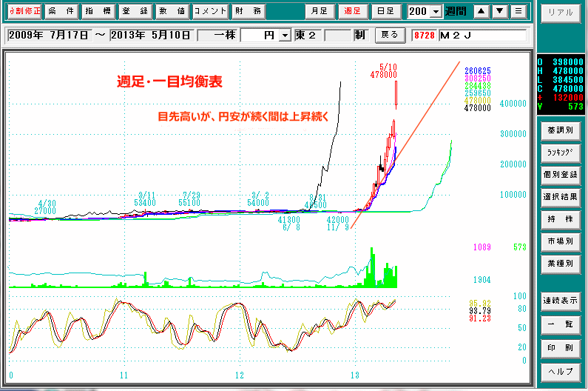Click the 3/11 53400 price label
Image resolution: width=588 pixels, height=391 pixels.
pyautogui.click(x=145, y=199)
